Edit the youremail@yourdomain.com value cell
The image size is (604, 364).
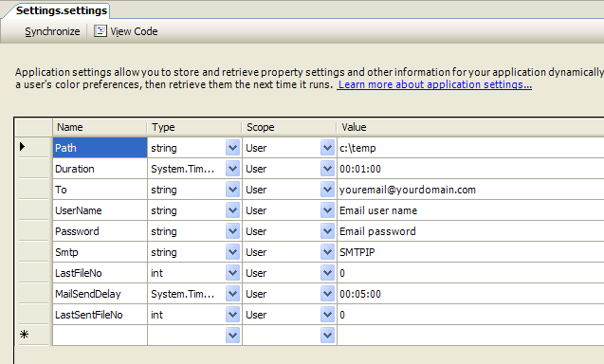coord(470,190)
